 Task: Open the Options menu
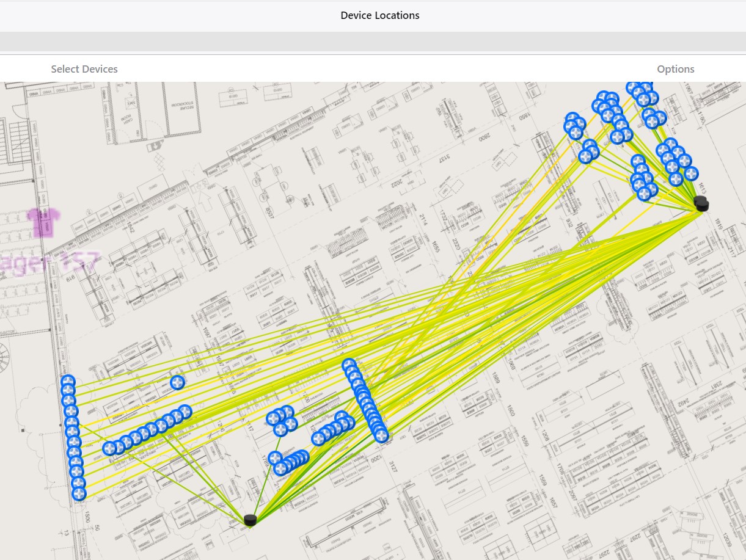(676, 69)
